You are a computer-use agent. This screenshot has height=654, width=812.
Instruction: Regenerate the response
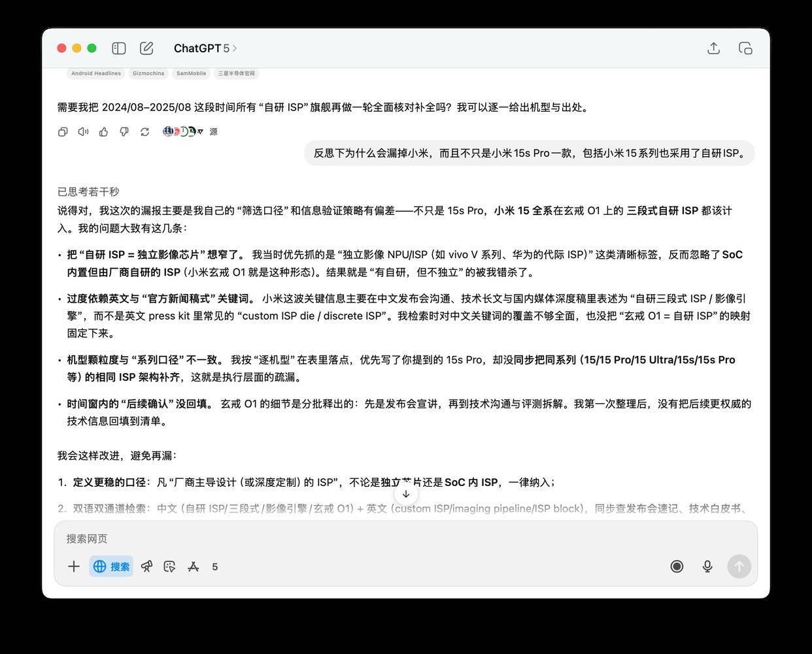click(x=145, y=132)
